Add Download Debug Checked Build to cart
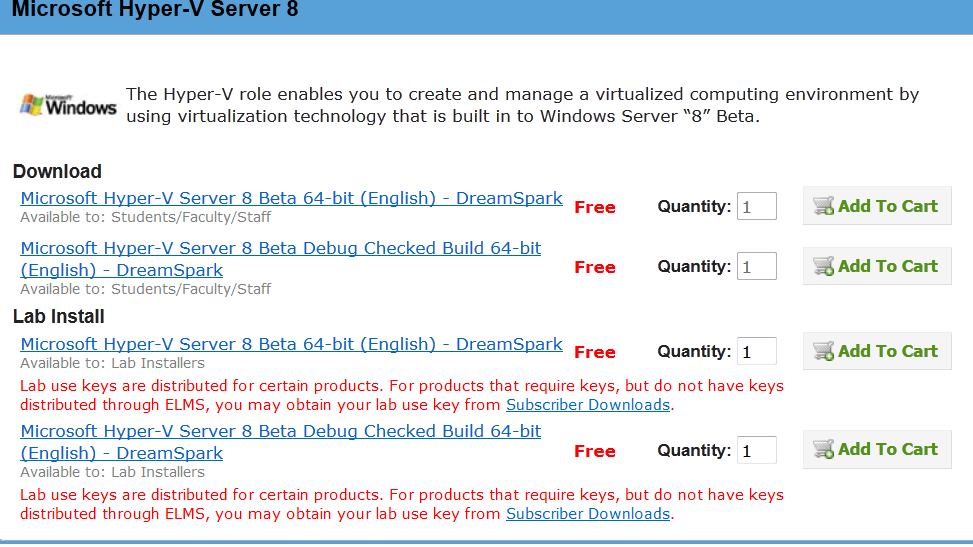This screenshot has height=547, width=973. coord(877,266)
